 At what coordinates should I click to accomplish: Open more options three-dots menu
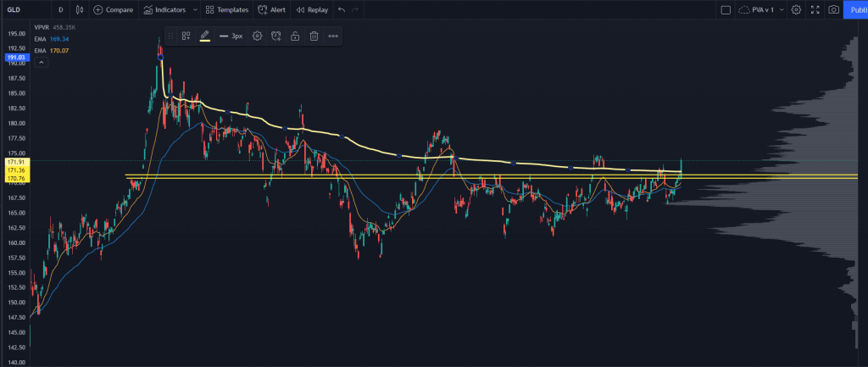[333, 36]
